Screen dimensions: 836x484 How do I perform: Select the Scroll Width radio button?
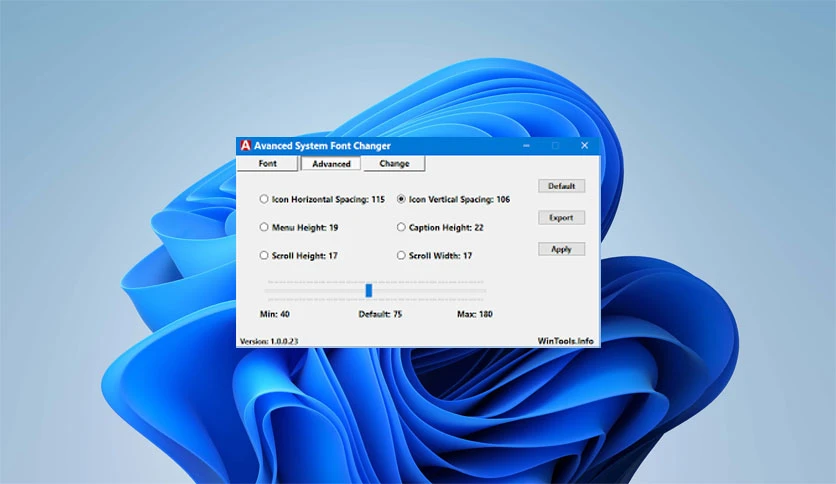401,255
